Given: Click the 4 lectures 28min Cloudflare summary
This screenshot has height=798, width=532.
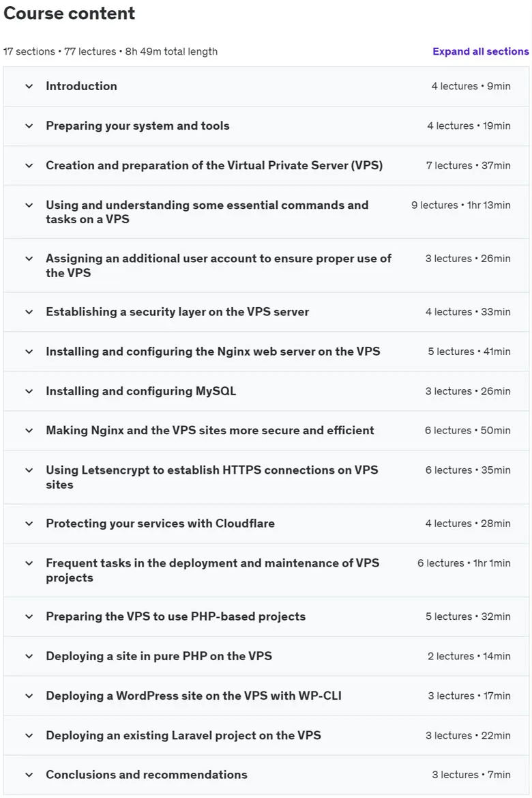Looking at the screenshot, I should (x=468, y=524).
